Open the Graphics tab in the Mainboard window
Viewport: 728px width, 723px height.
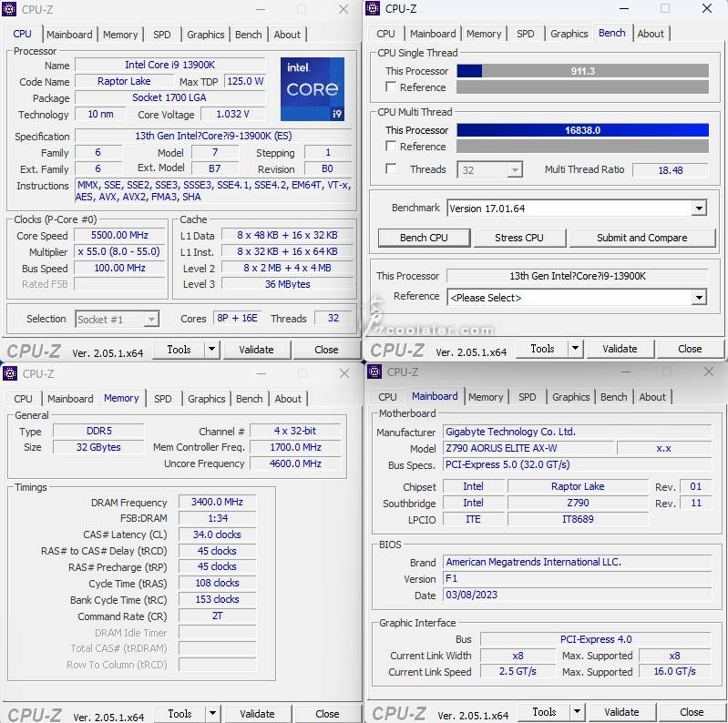(571, 397)
